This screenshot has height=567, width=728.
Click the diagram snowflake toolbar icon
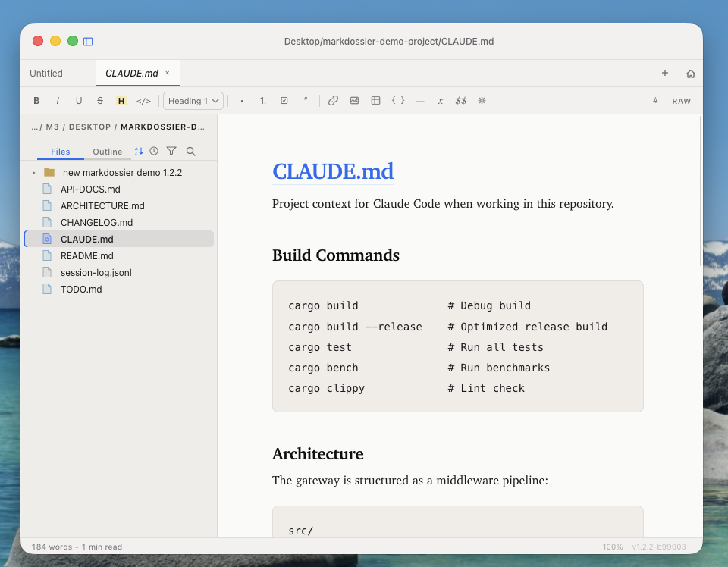[482, 101]
